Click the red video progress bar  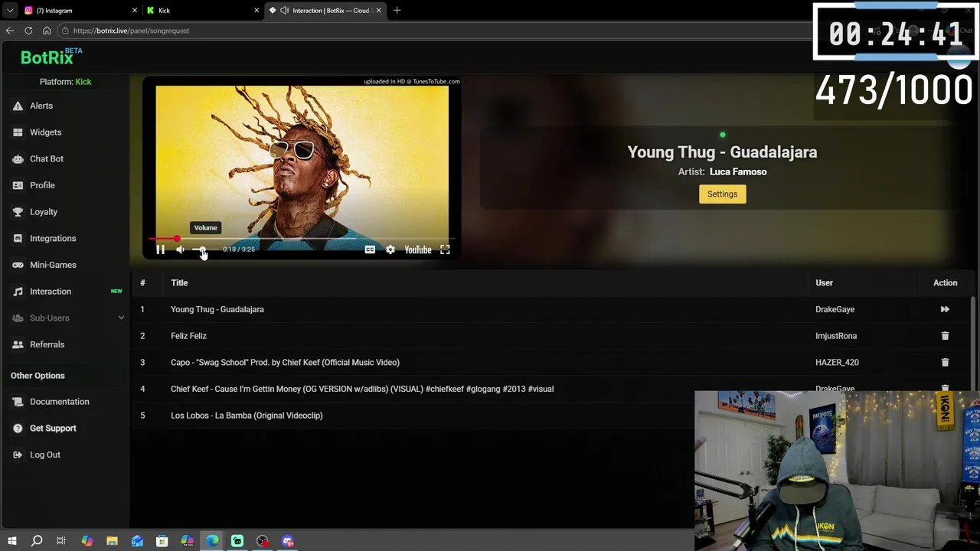point(301,239)
